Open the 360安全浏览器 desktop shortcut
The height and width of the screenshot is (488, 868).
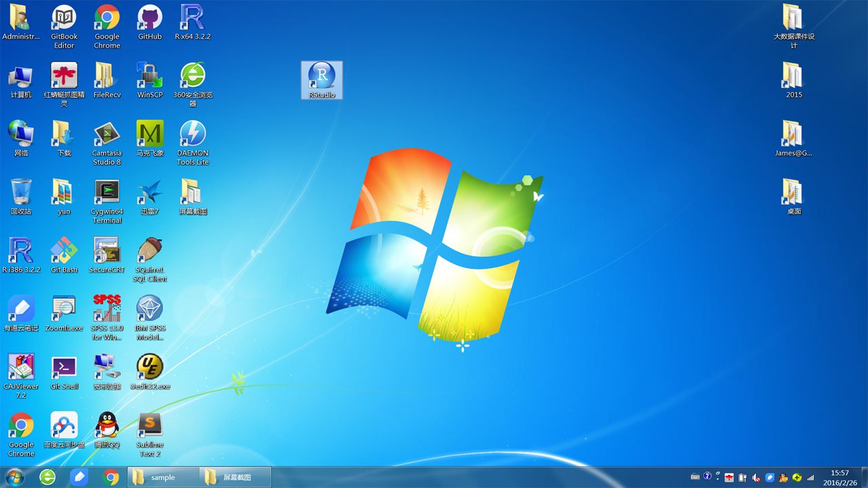(x=193, y=85)
